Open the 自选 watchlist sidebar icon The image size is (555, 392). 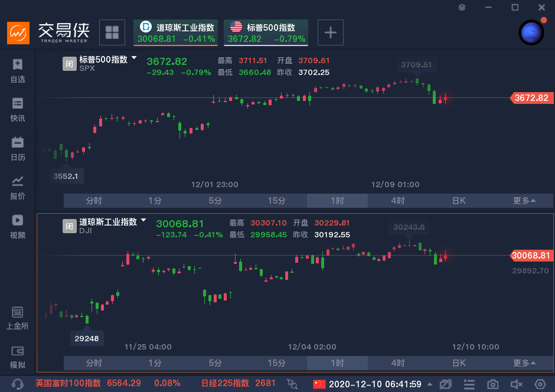(x=17, y=71)
